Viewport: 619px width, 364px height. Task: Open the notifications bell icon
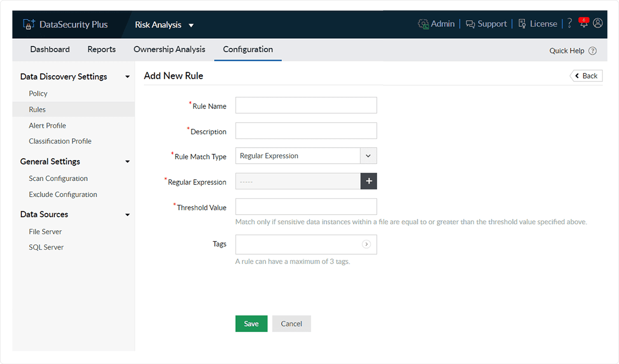tap(584, 23)
